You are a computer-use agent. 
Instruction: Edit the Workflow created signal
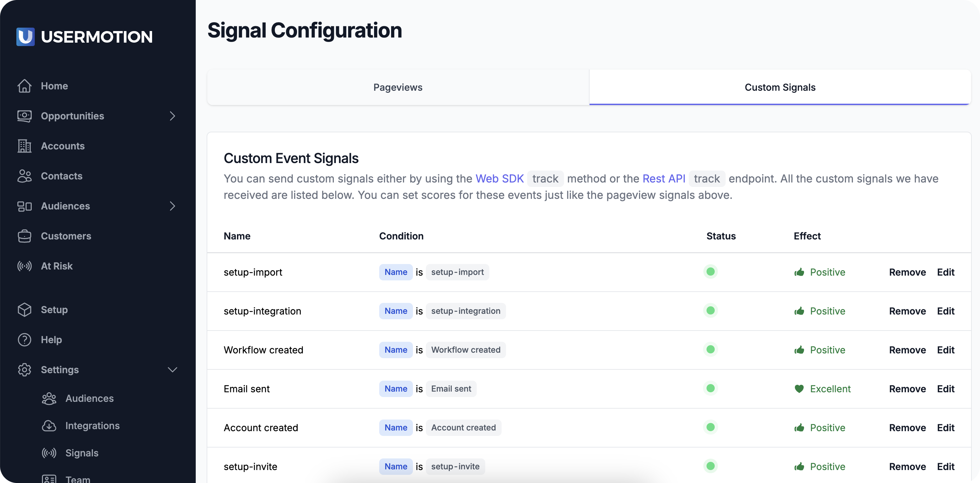tap(945, 350)
